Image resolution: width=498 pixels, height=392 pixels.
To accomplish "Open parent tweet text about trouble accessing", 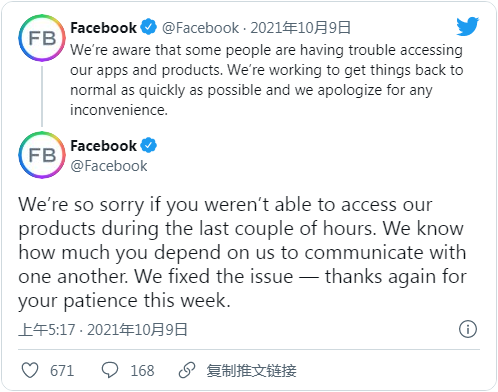I will 267,80.
